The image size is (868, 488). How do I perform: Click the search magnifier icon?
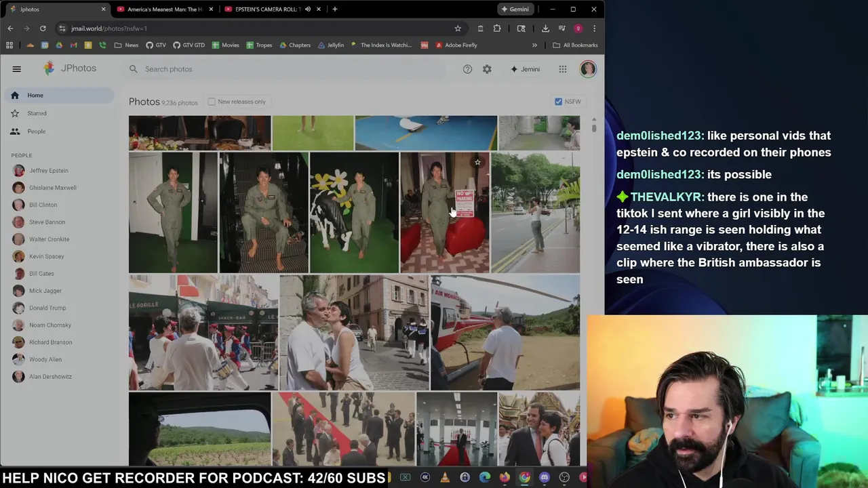coord(134,69)
